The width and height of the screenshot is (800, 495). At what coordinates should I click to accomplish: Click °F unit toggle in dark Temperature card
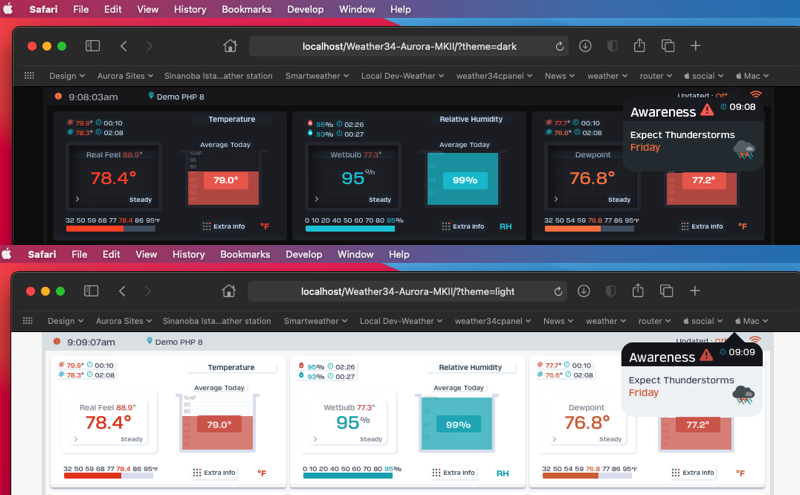click(265, 226)
